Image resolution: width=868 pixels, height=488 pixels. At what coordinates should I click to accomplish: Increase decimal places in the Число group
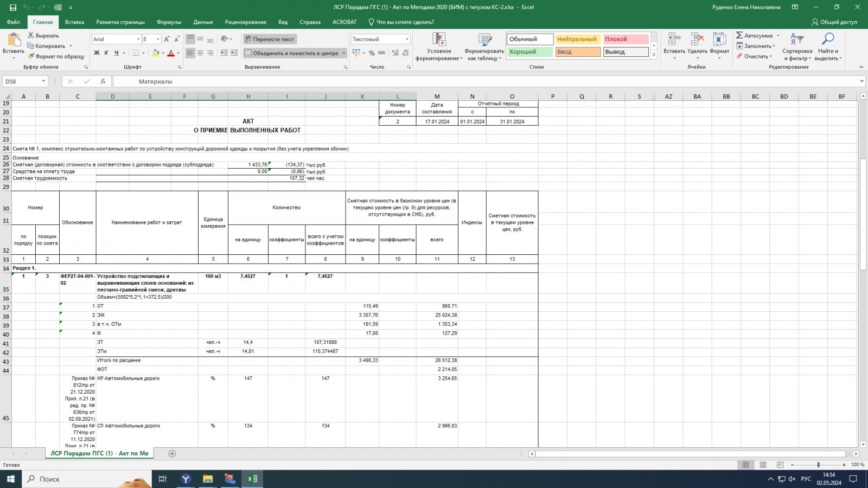pyautogui.click(x=395, y=53)
